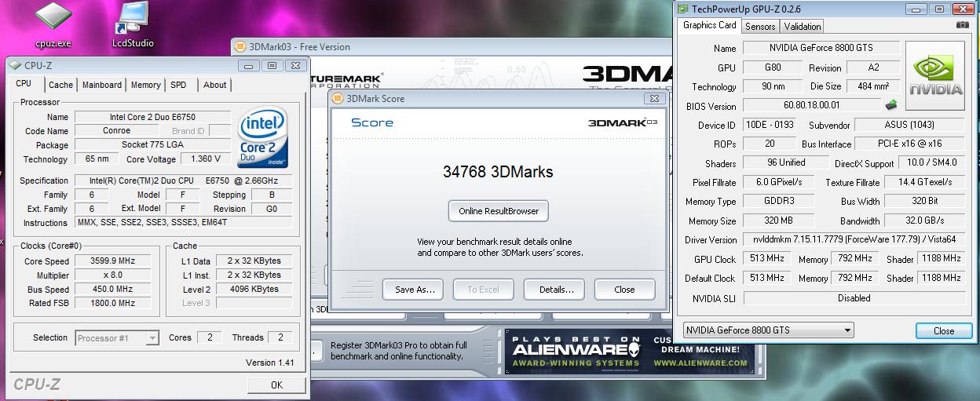
Task: Click the GPU-Z screenshot camera icon
Action: point(962,25)
